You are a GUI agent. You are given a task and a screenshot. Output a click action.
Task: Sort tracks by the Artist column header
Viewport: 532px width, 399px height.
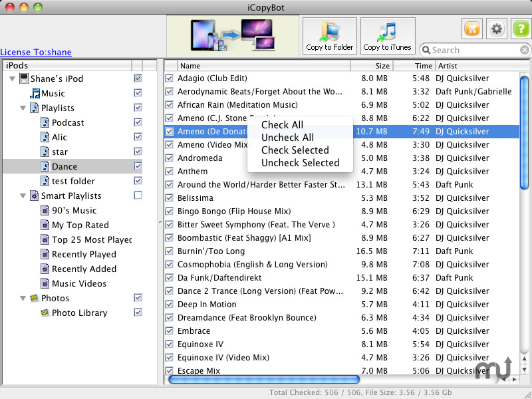click(475, 66)
